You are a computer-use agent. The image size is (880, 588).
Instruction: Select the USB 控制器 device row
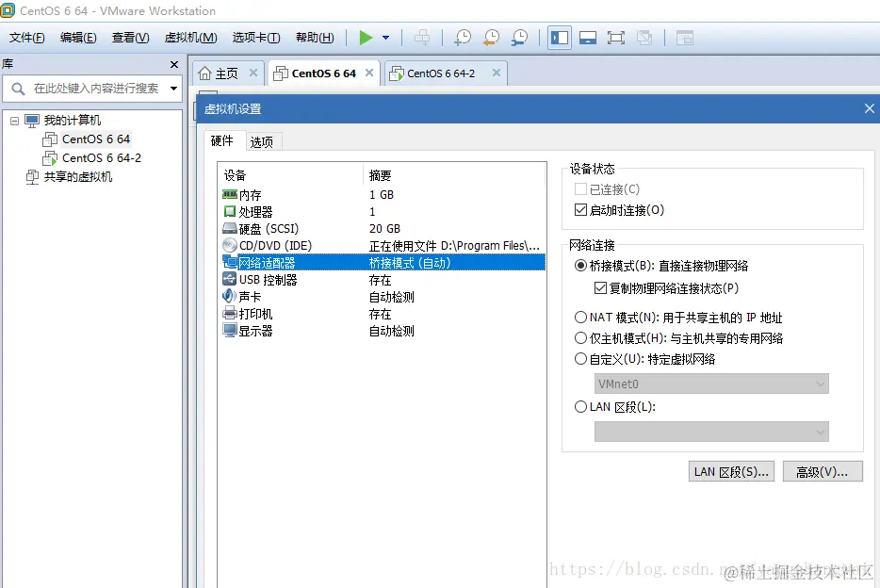(x=383, y=280)
